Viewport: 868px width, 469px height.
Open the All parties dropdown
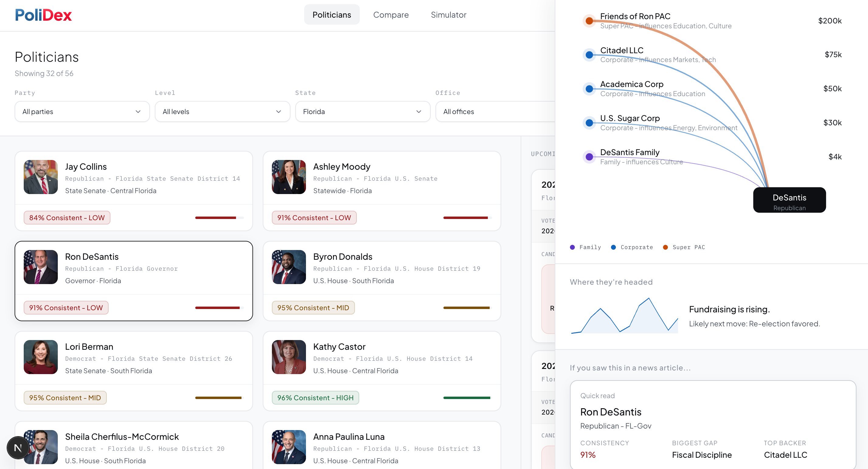tap(82, 112)
